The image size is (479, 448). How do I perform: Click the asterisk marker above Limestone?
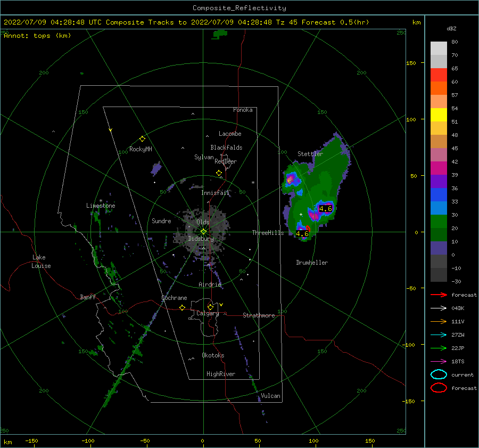tap(101, 201)
